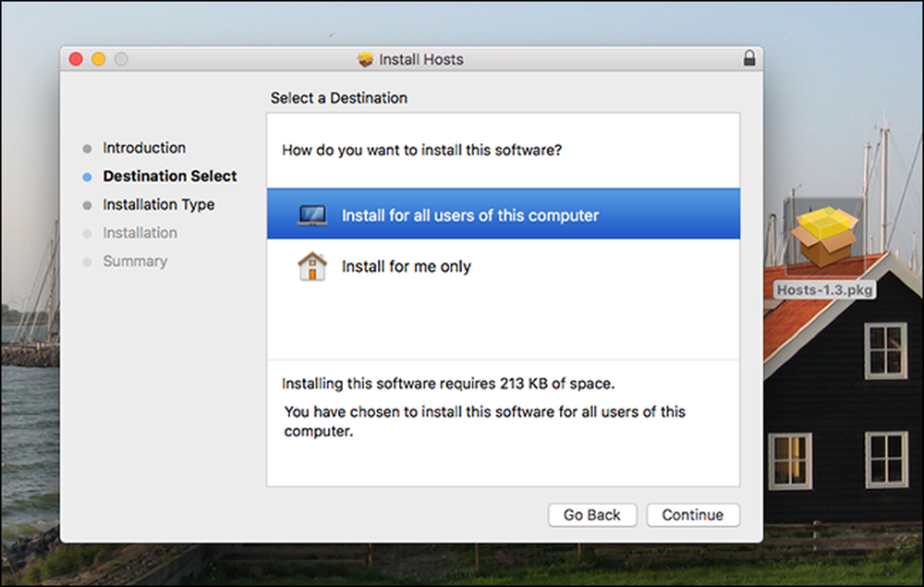Click the package icon beside Install Hosts title
The height and width of the screenshot is (587, 924).
pyautogui.click(x=365, y=59)
